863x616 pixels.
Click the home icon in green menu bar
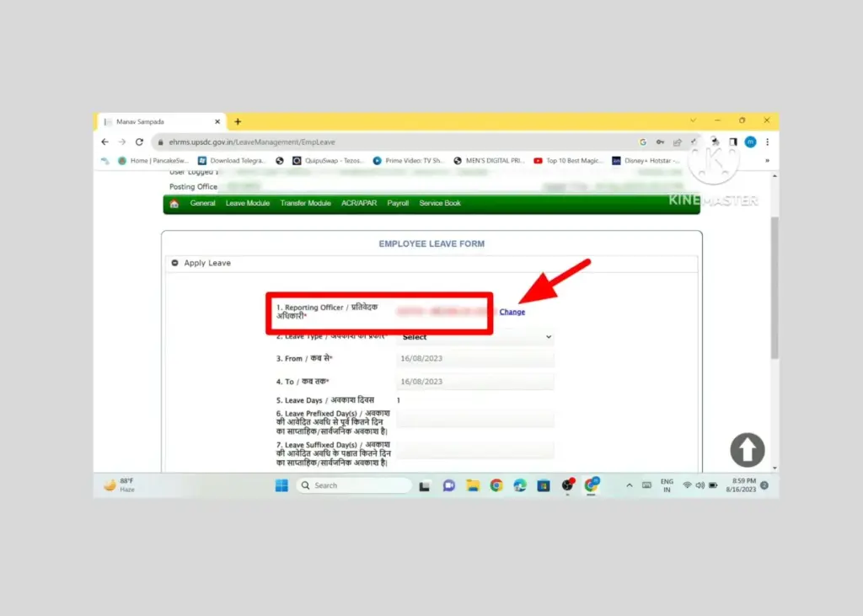point(174,204)
